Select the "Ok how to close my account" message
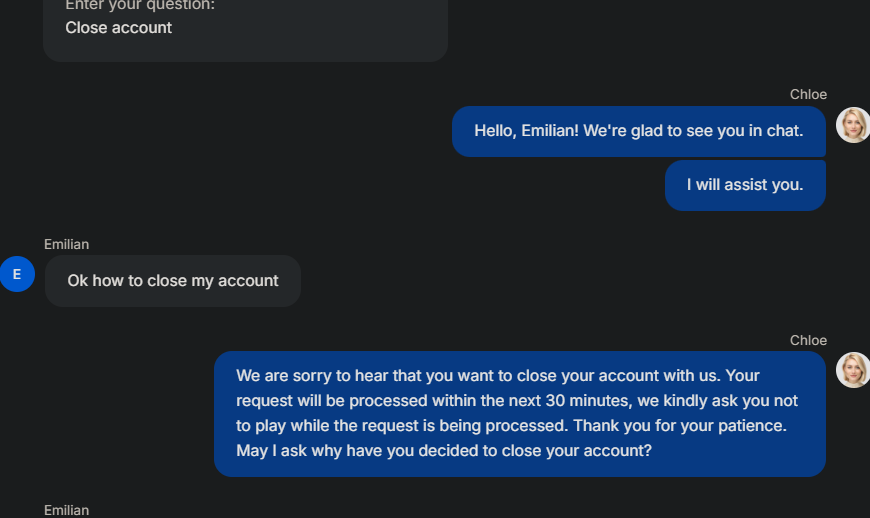Screen dimensions: 870x518 point(173,281)
